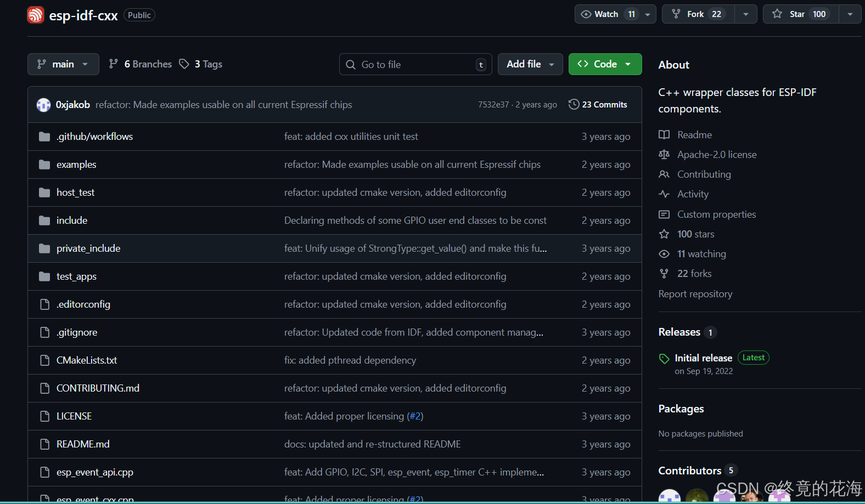Click the file icon for CMakeLists.txt
Viewport: 865px width, 504px height.
point(45,360)
